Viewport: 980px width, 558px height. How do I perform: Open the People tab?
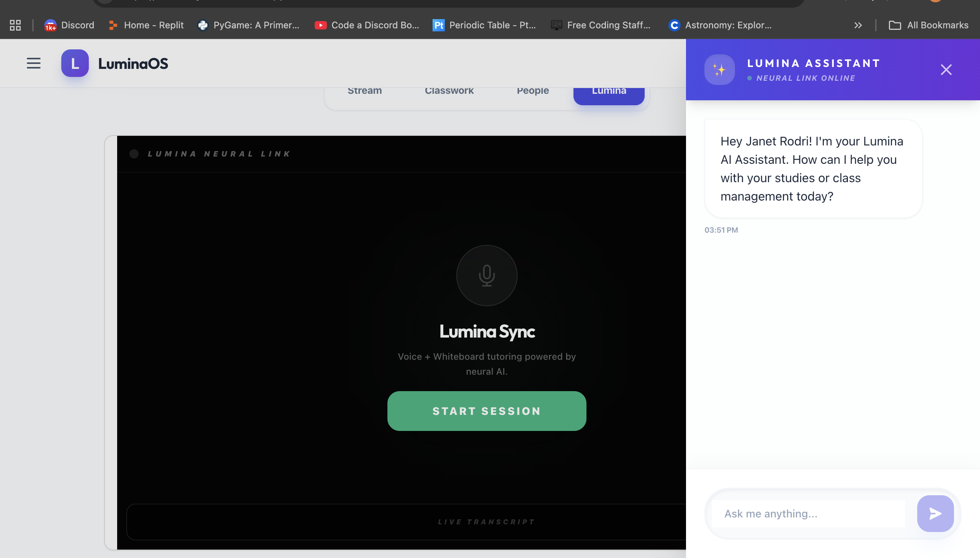(532, 91)
